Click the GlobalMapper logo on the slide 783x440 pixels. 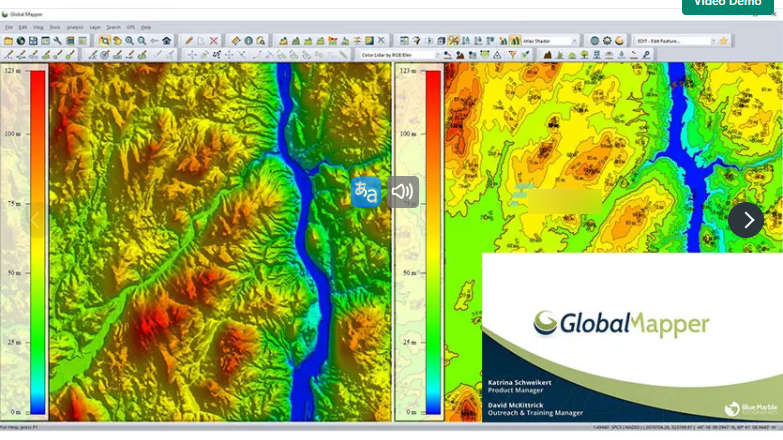pyautogui.click(x=621, y=324)
